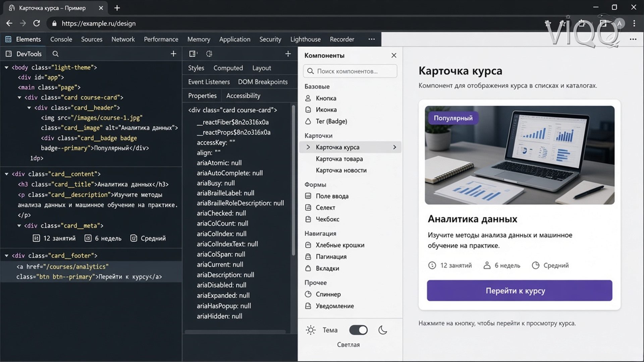This screenshot has width=644, height=362.
Task: Click the properties pane vertical scrollbar
Action: coord(294,181)
